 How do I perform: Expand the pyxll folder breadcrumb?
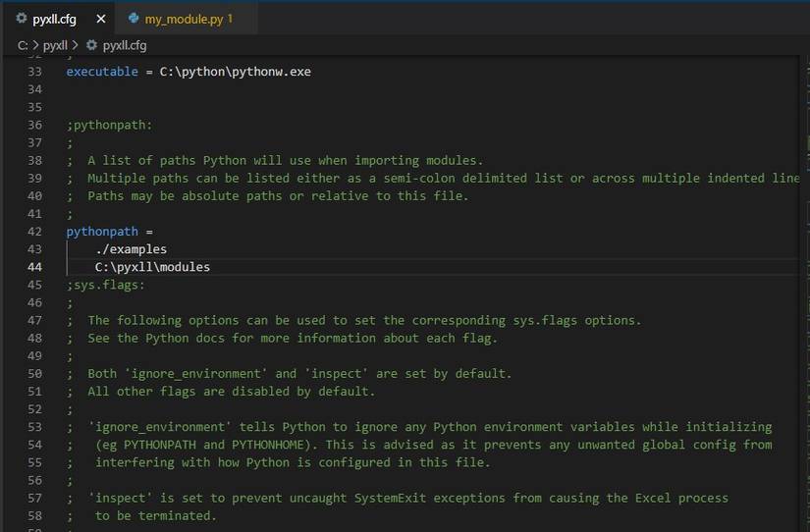tap(54, 45)
